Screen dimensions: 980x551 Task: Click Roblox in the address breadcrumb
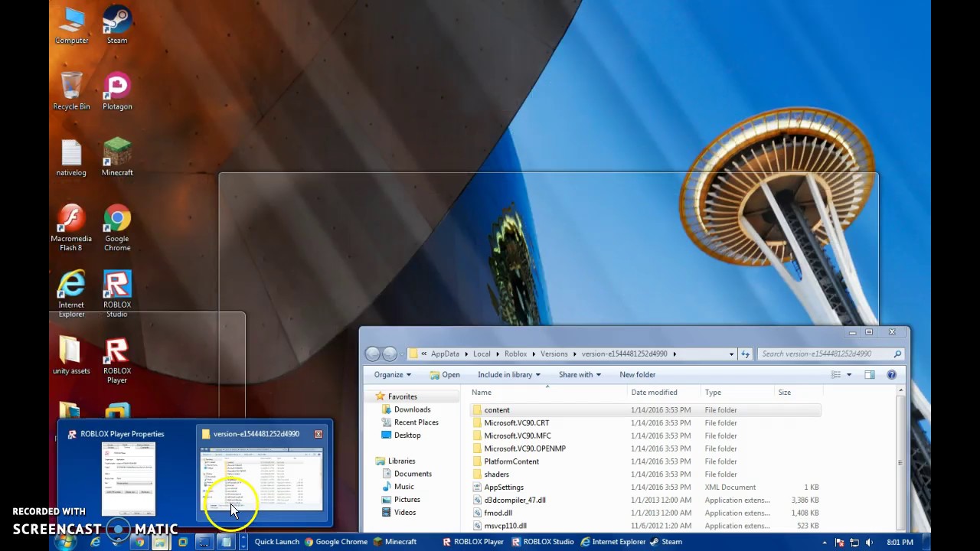pyautogui.click(x=515, y=354)
